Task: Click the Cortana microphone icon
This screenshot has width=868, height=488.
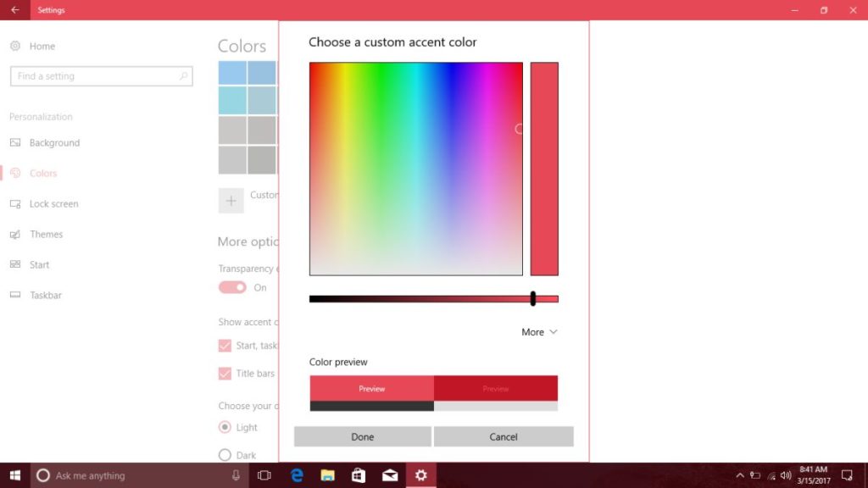Action: 233,475
